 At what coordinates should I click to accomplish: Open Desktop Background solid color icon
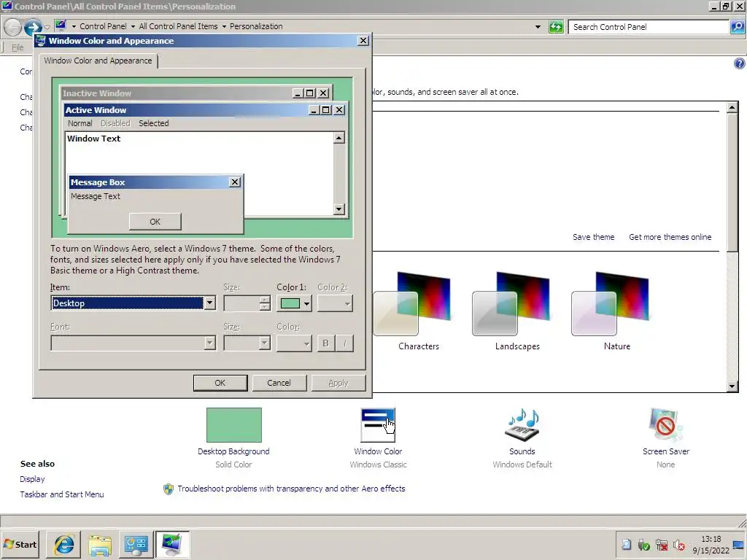click(234, 425)
